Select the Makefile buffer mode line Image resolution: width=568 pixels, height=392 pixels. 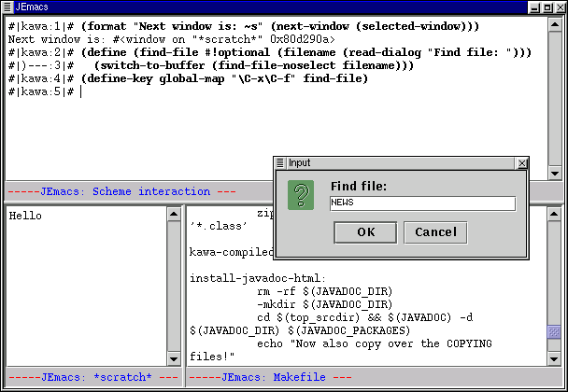[x=271, y=377]
